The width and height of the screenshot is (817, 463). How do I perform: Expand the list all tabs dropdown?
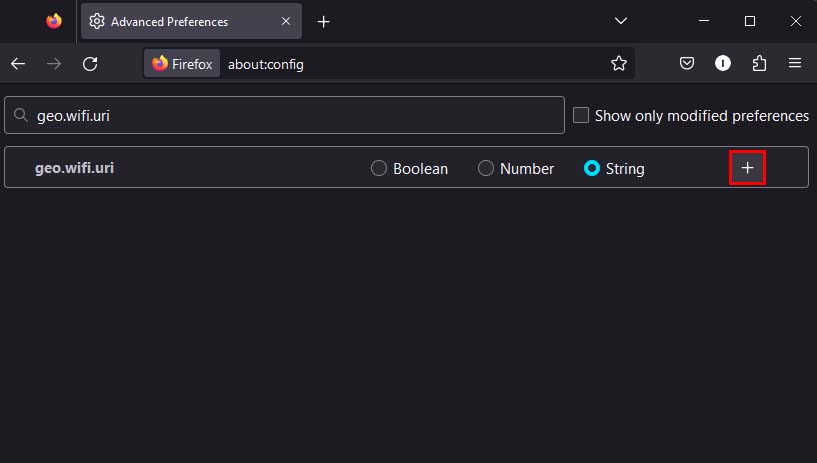[x=621, y=21]
